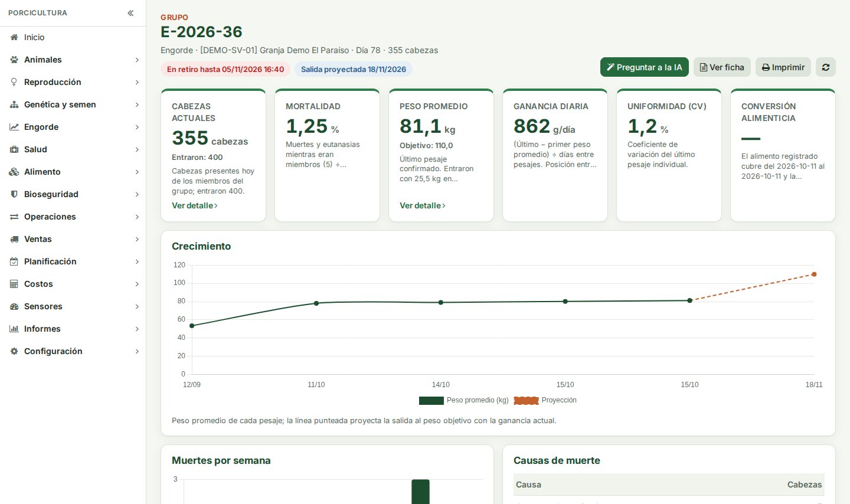The image size is (850, 504).
Task: Click the medkit icon next to Salud
Action: pyautogui.click(x=14, y=149)
